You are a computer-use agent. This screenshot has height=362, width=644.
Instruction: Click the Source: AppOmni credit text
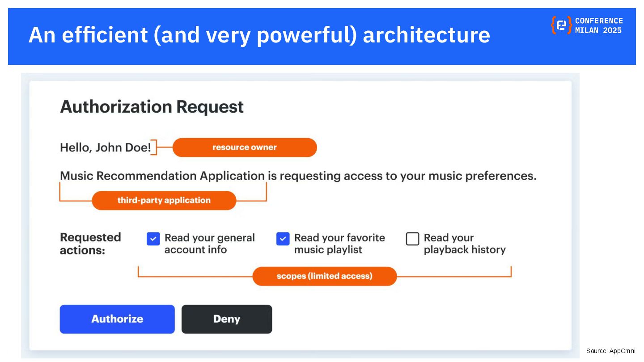pos(610,351)
